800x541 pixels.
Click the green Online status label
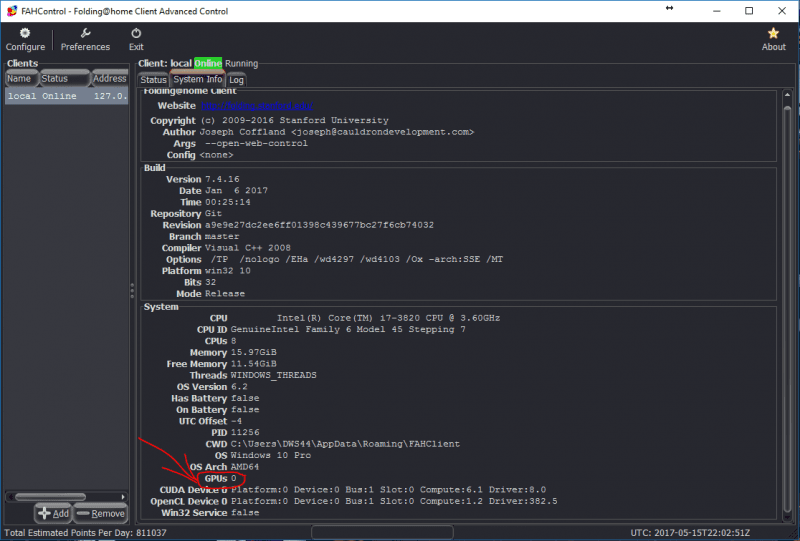(x=208, y=63)
